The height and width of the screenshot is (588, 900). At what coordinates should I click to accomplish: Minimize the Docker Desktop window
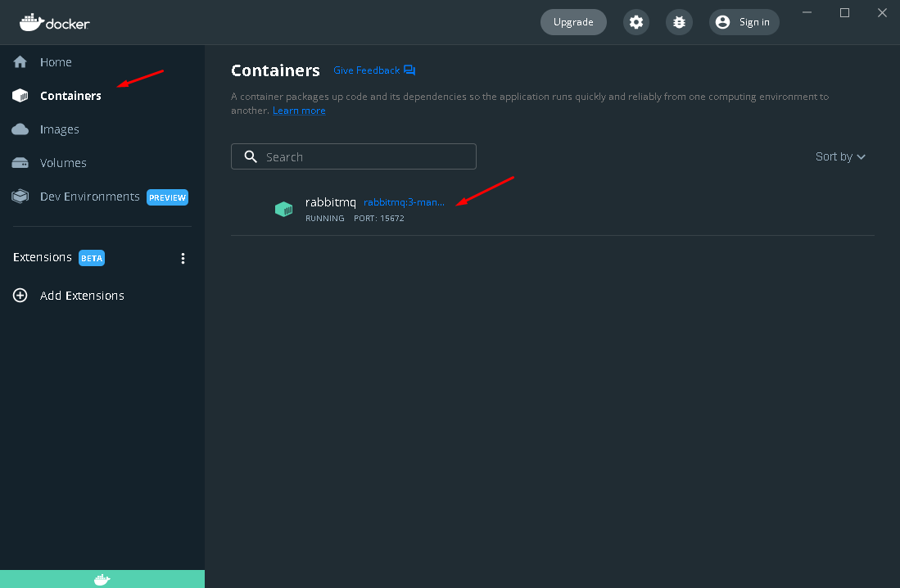pos(807,12)
